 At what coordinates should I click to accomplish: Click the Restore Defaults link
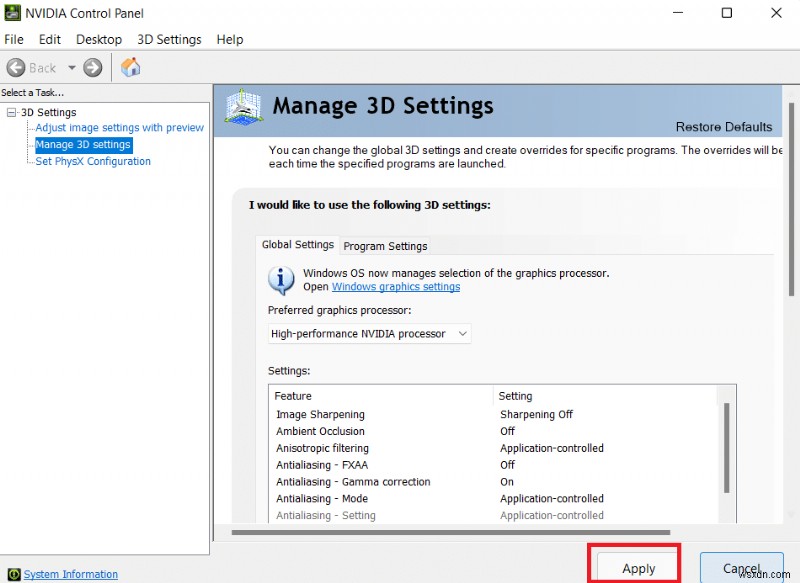coord(723,127)
